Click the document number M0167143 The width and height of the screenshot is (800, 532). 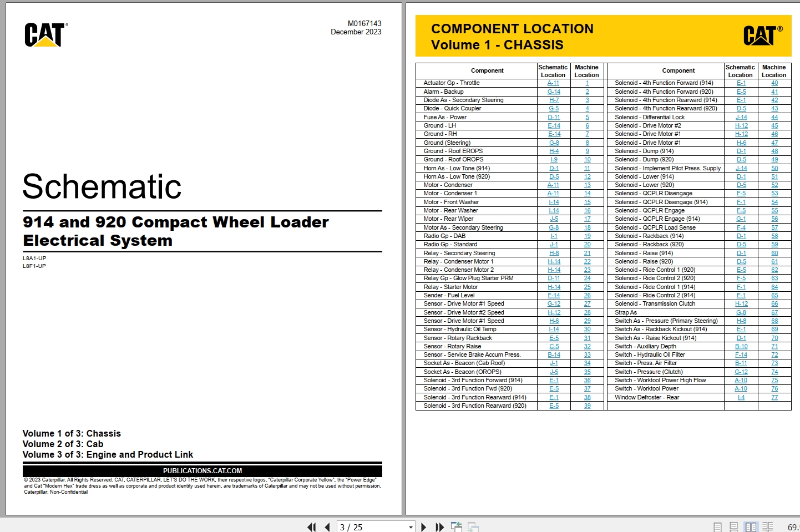364,23
